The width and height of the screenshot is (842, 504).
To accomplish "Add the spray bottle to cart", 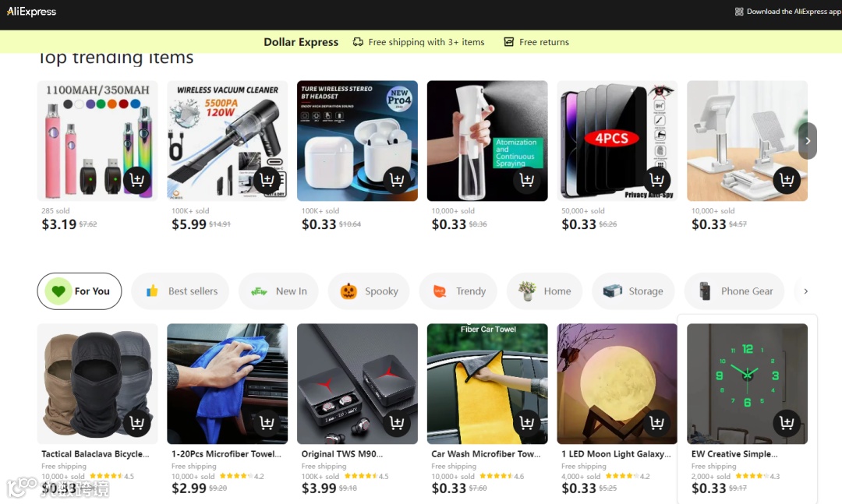I will pos(527,180).
